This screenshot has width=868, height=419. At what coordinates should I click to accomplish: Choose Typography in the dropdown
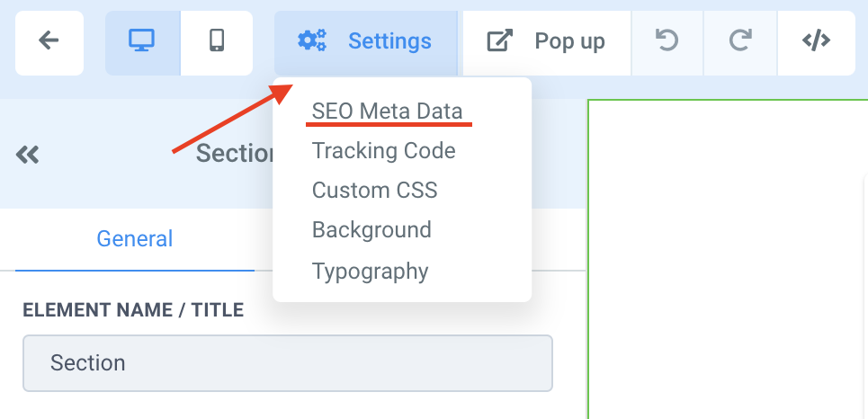click(371, 272)
